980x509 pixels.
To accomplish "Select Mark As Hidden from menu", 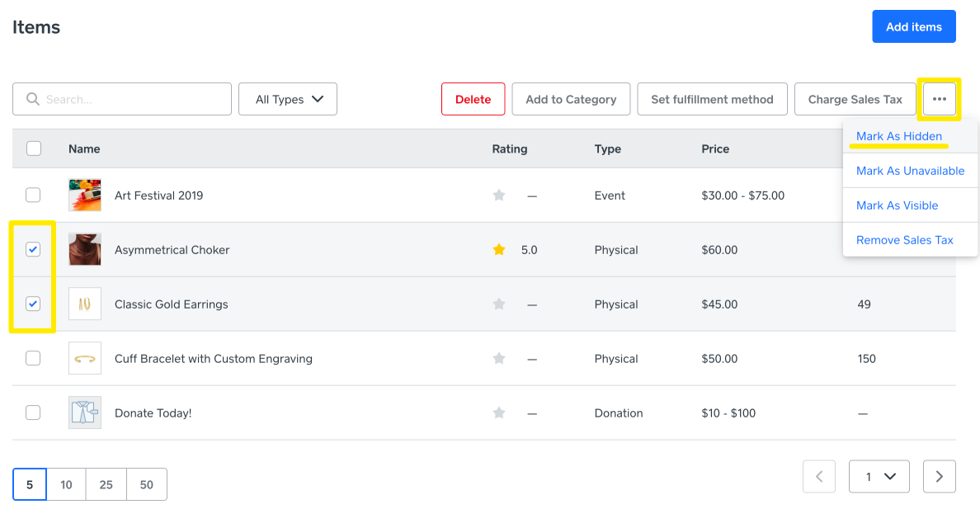I will click(899, 136).
